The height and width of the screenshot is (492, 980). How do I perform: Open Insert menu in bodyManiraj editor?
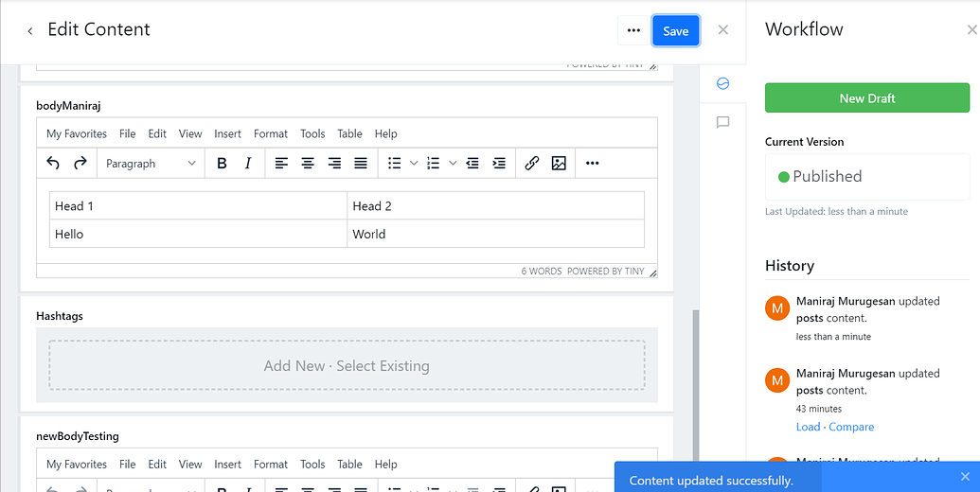tap(227, 133)
